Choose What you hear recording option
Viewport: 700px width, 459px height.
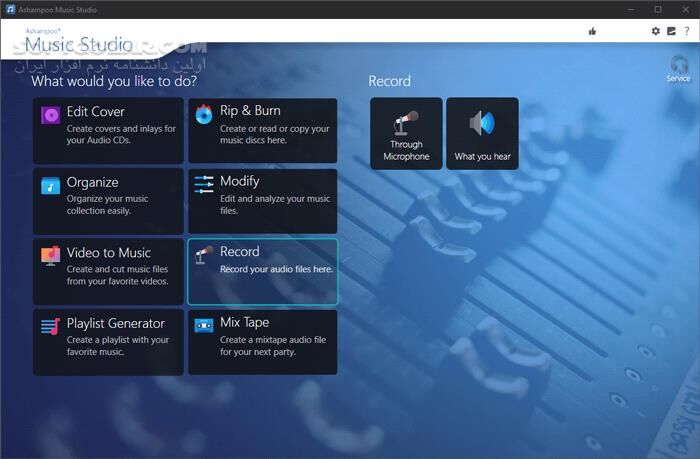pos(482,133)
